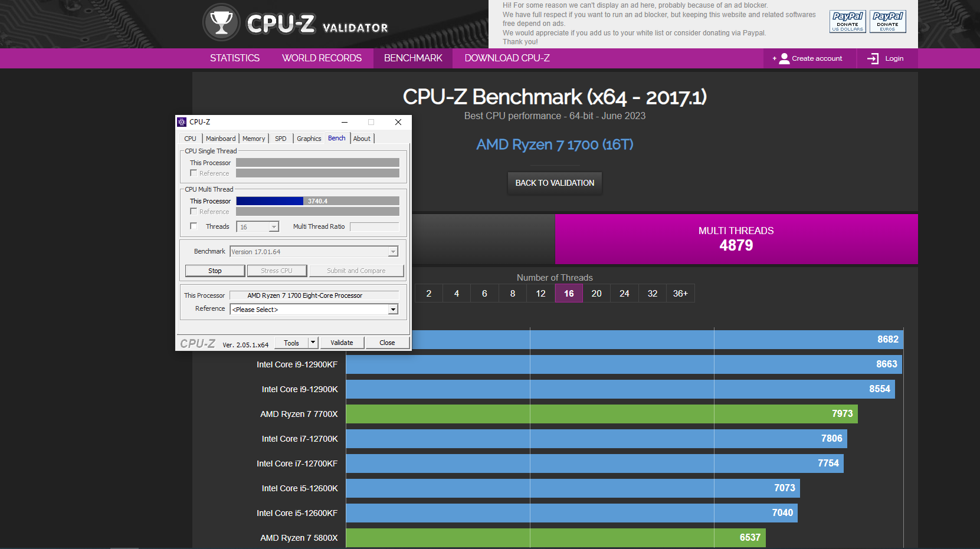
Task: Open the Threads count dropdown
Action: tap(274, 227)
